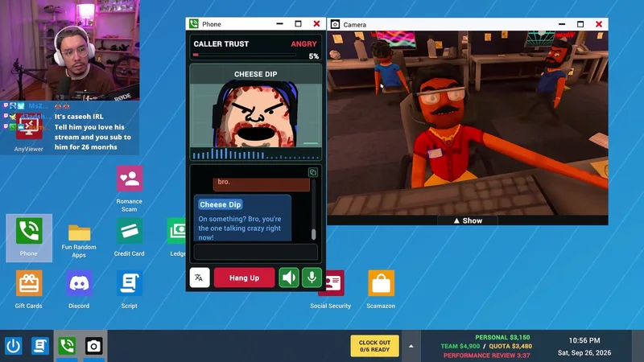Switch to Phone in the taskbar

(x=67, y=346)
